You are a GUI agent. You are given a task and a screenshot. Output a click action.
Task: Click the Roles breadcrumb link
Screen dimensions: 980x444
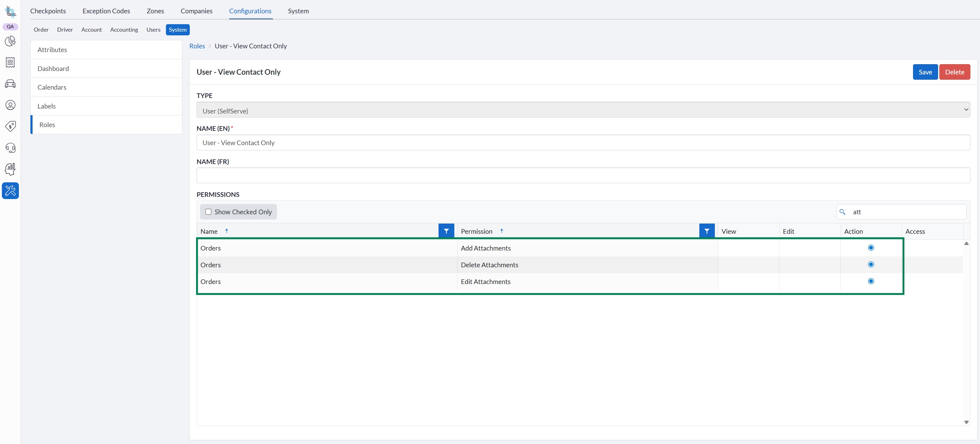coord(197,46)
